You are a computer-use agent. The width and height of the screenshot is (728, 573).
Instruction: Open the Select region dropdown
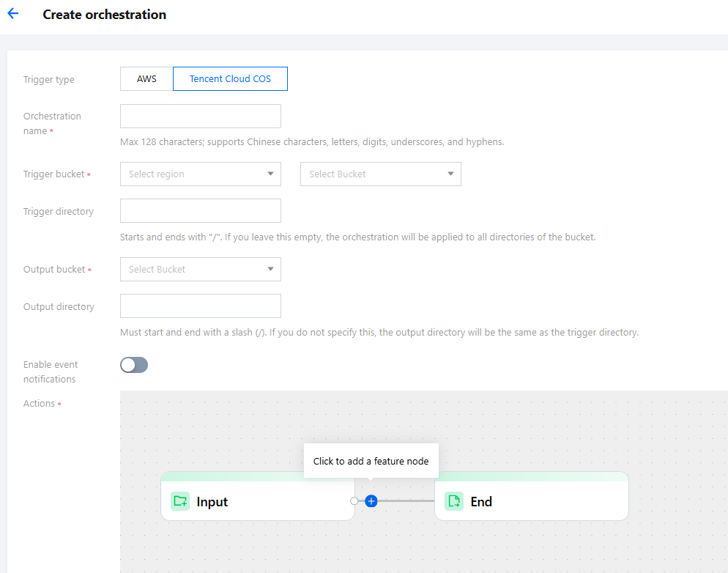200,174
